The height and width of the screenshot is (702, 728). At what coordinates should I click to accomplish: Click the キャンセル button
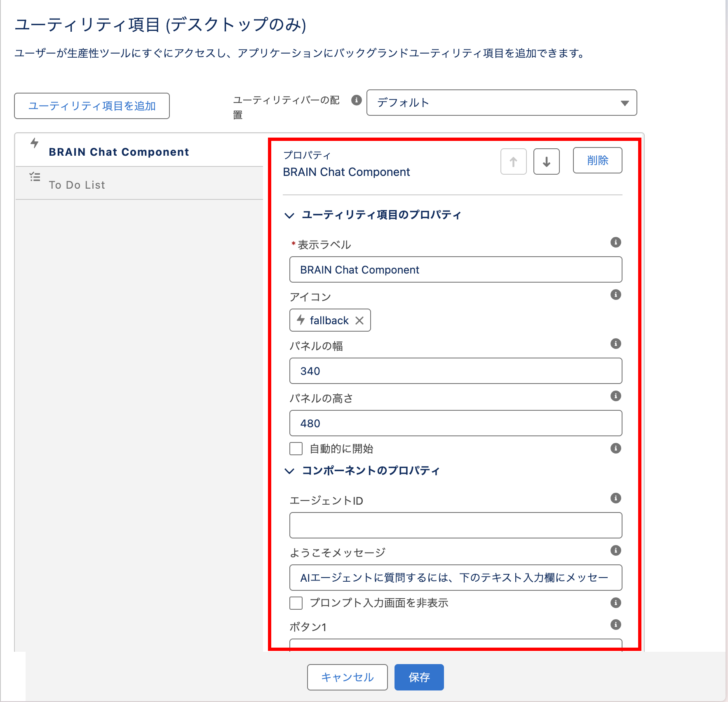(347, 677)
